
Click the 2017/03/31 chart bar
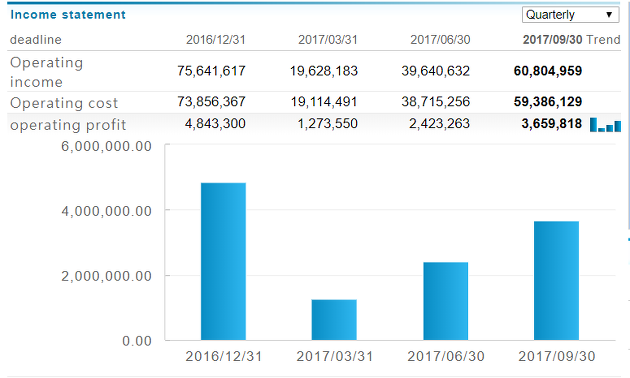[x=334, y=320]
